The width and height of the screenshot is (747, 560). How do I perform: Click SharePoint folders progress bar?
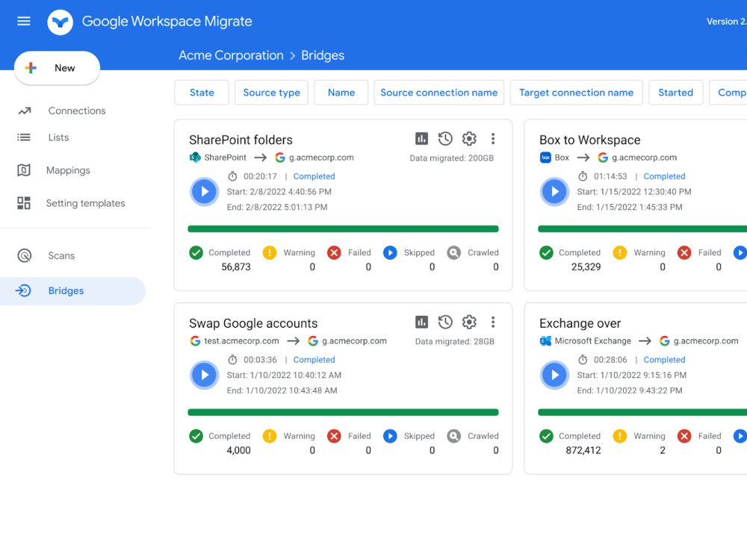click(343, 229)
